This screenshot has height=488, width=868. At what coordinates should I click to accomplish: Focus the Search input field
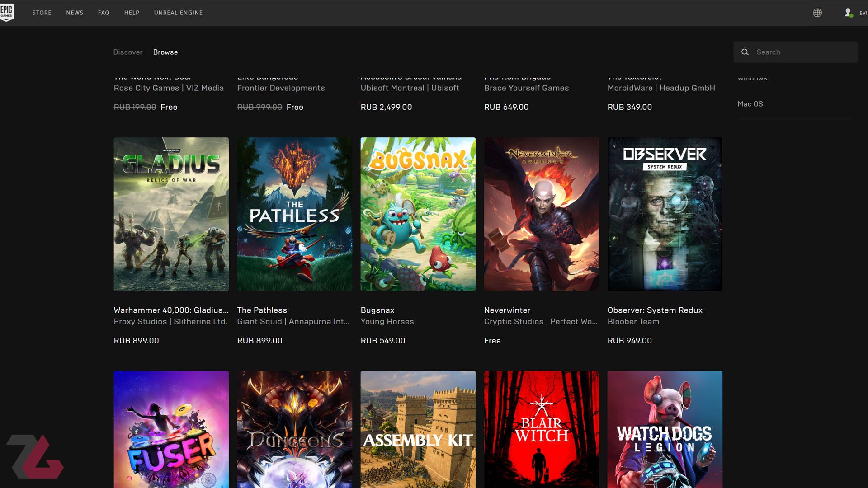(795, 52)
